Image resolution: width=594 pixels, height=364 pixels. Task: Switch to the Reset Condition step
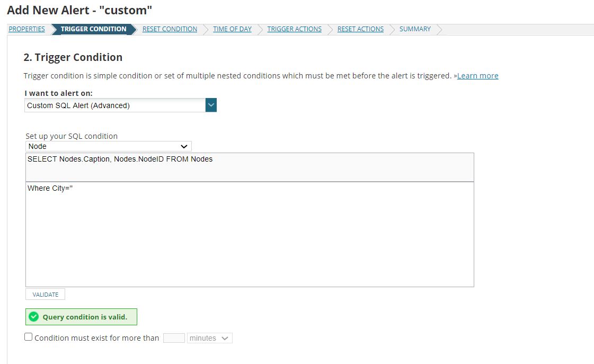(170, 29)
